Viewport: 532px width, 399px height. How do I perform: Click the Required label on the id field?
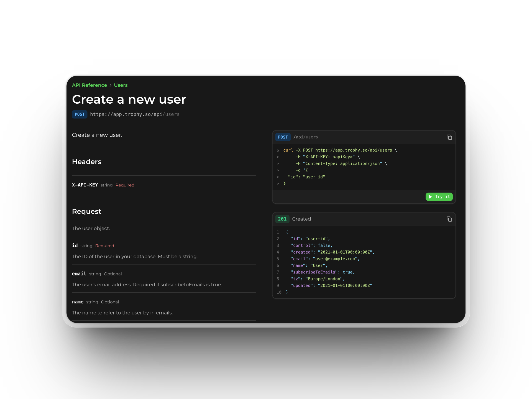pos(104,245)
